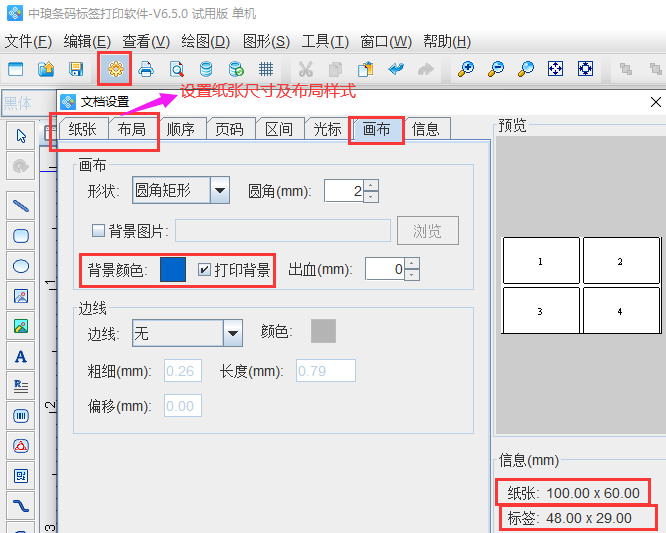Click the Zoom in magnifier icon
Screen dimensions: 666x533
[466, 69]
